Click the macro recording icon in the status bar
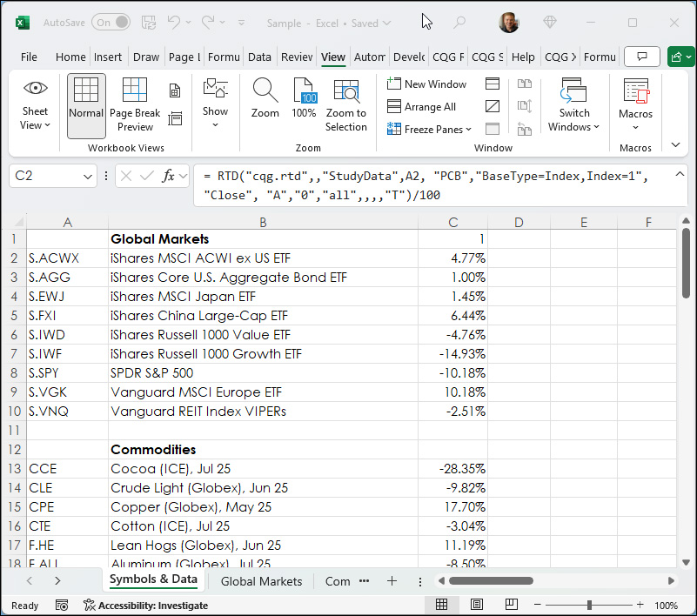Viewport: 697px width, 616px height. pos(62,606)
